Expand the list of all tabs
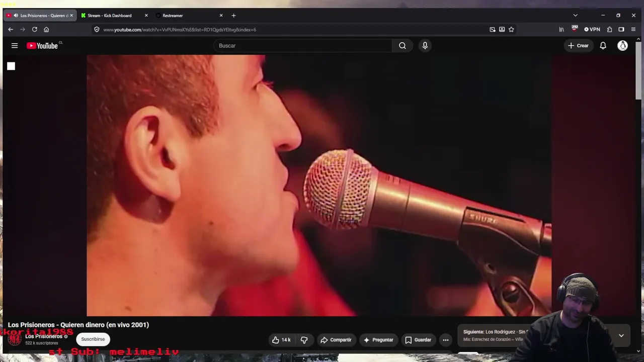 tap(576, 16)
